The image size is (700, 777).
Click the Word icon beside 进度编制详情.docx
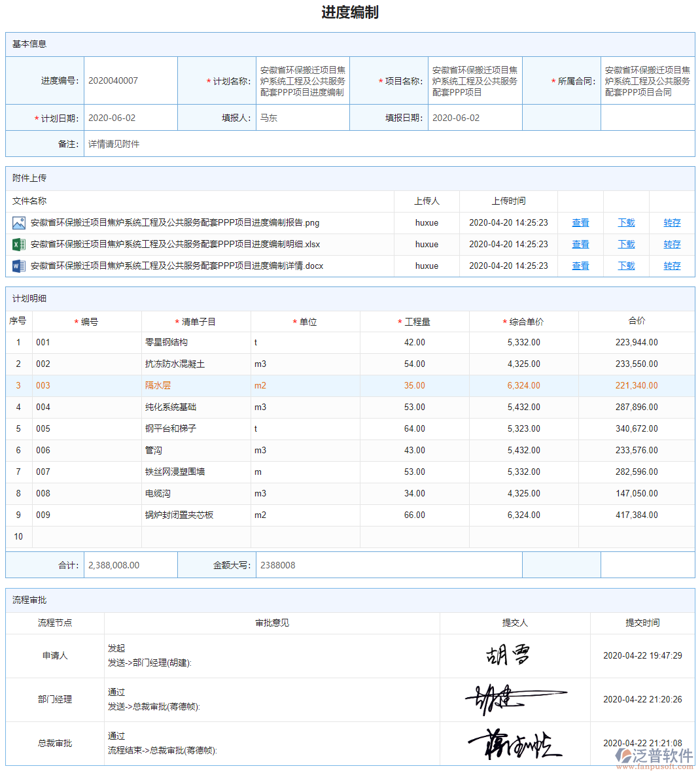(18, 266)
